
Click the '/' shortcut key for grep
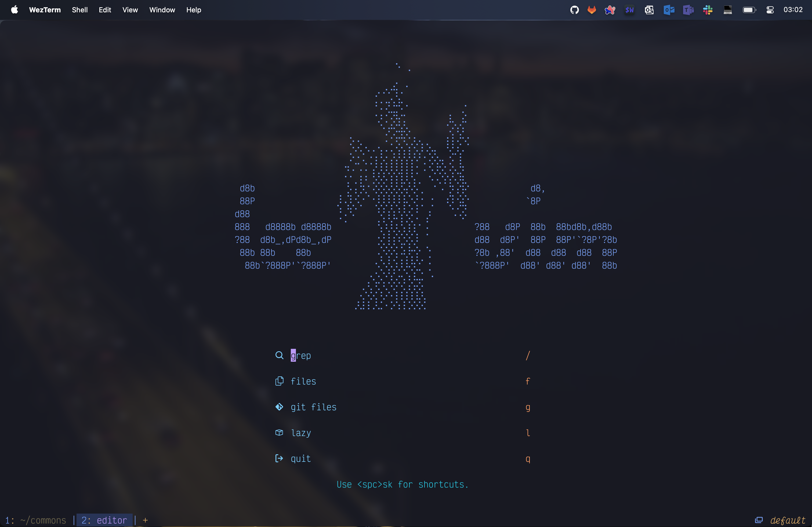[x=528, y=356]
